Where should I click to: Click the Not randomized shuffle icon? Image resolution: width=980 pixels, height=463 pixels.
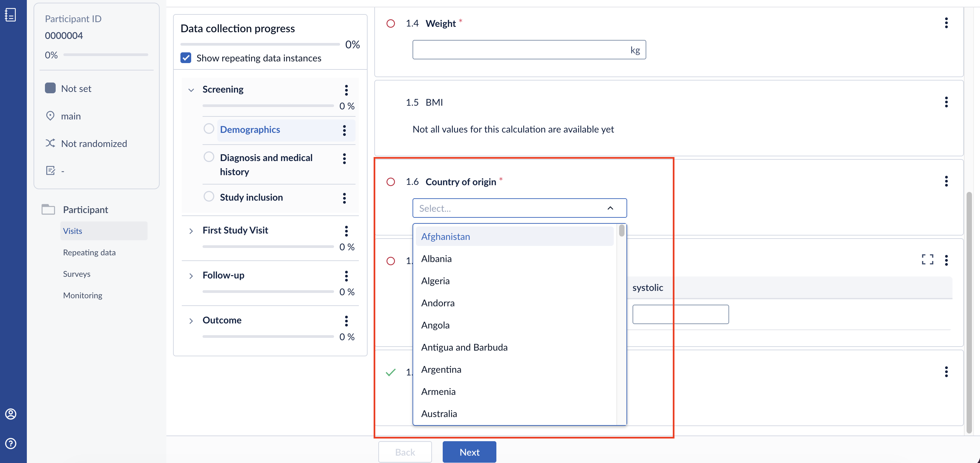[x=50, y=143]
